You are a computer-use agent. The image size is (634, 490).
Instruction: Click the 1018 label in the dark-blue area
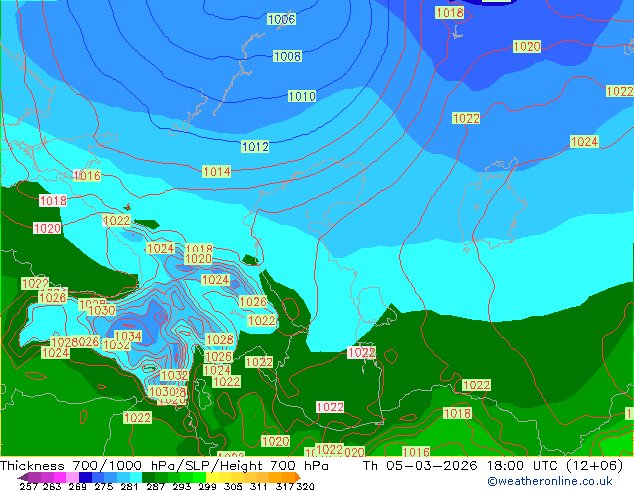(450, 13)
